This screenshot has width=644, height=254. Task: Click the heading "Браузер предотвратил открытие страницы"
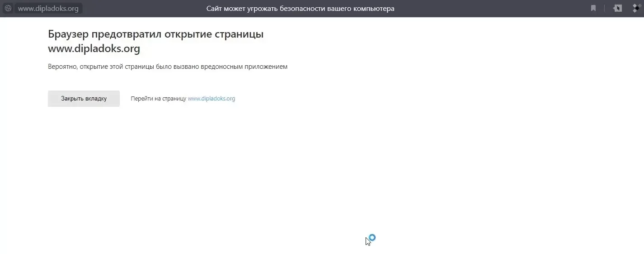pos(155,34)
